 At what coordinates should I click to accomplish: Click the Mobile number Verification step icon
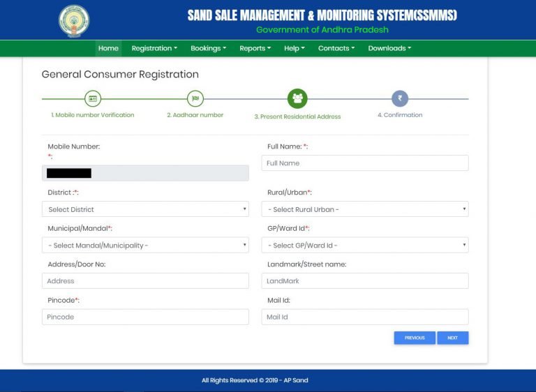click(x=93, y=99)
